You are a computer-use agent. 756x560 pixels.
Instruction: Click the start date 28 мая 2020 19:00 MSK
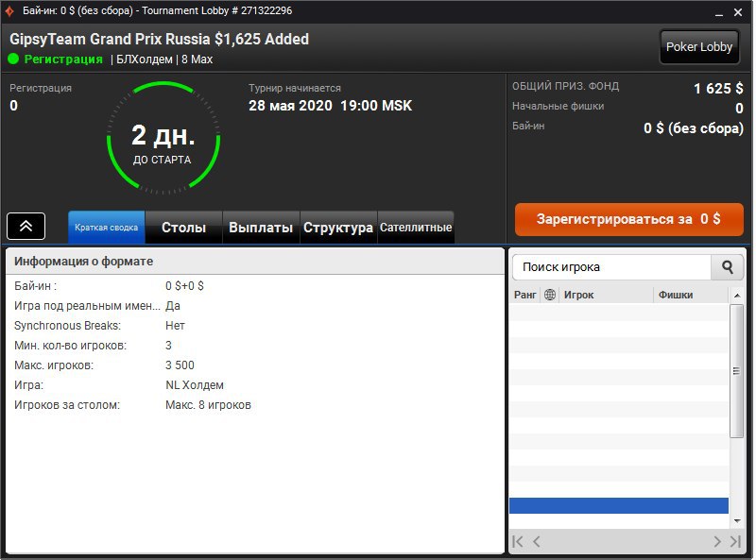[330, 106]
